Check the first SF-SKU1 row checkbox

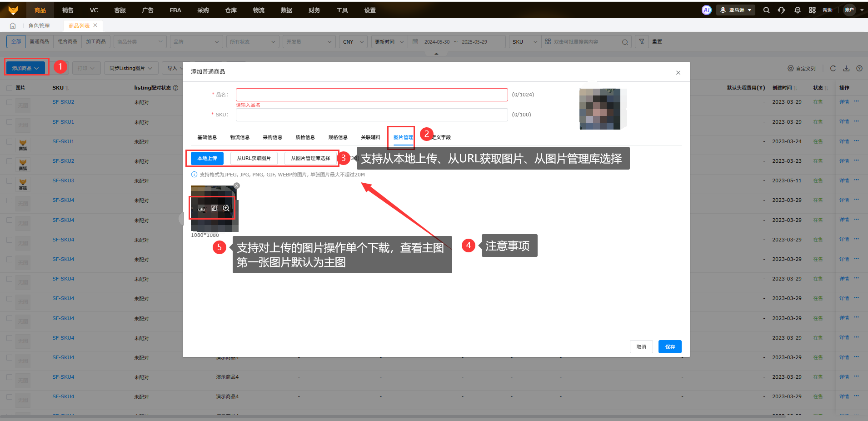(x=9, y=122)
